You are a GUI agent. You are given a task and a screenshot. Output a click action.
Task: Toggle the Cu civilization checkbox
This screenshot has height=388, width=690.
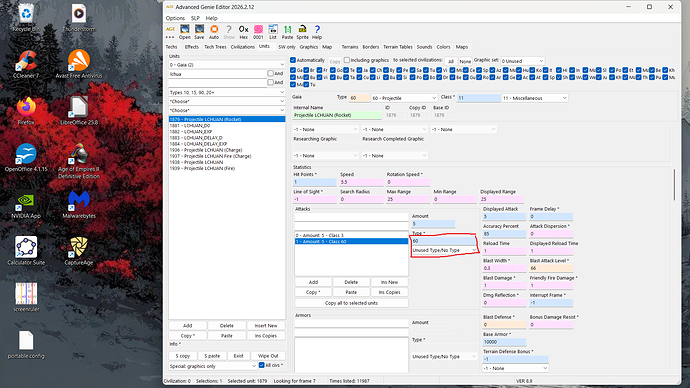359,77
